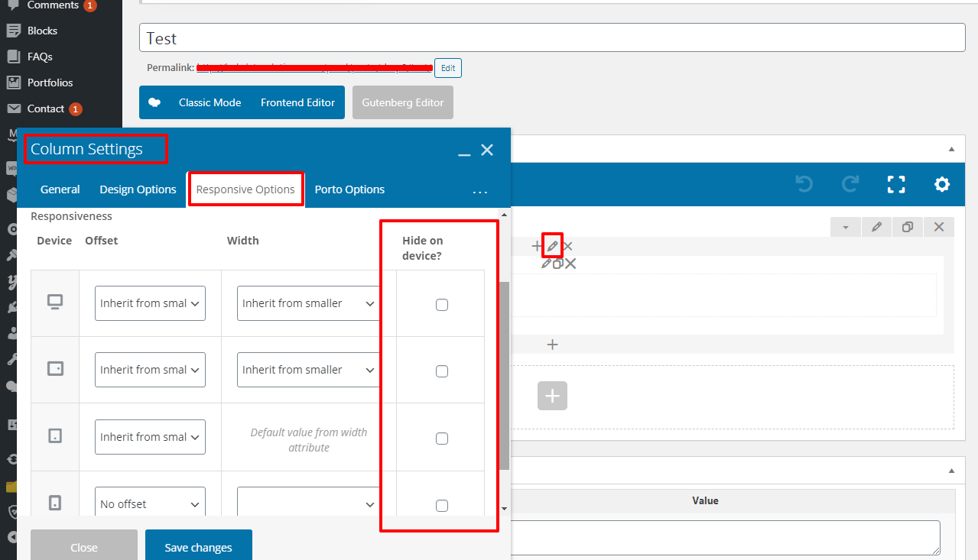Image resolution: width=978 pixels, height=560 pixels.
Task: Edit the inner element with its pencil icon
Action: tap(546, 264)
